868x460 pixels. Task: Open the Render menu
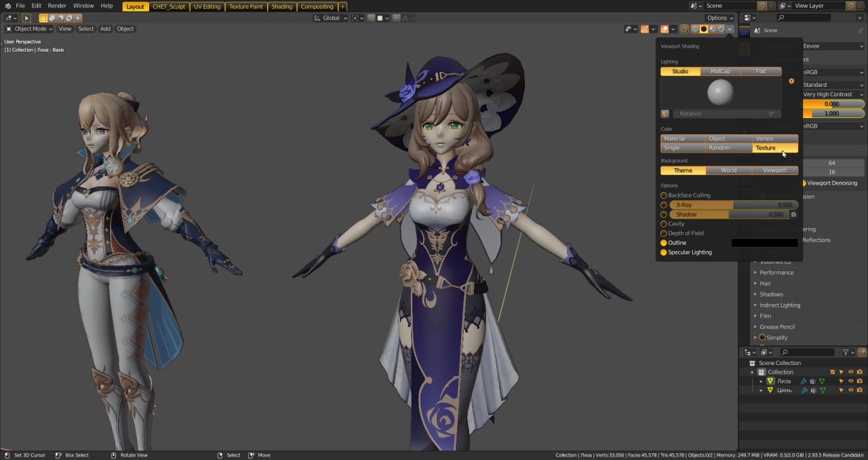tap(57, 5)
